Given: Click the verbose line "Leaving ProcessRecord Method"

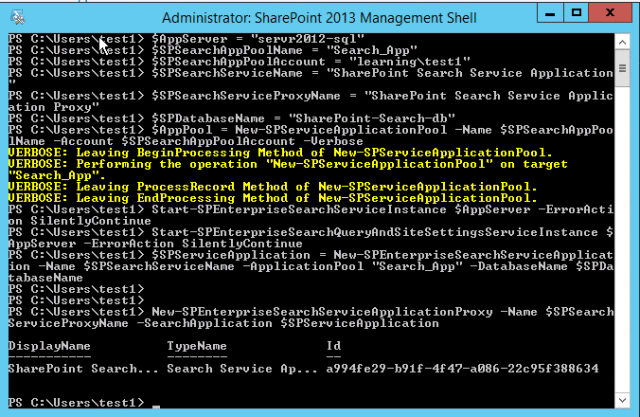Looking at the screenshot, I should [x=273, y=187].
